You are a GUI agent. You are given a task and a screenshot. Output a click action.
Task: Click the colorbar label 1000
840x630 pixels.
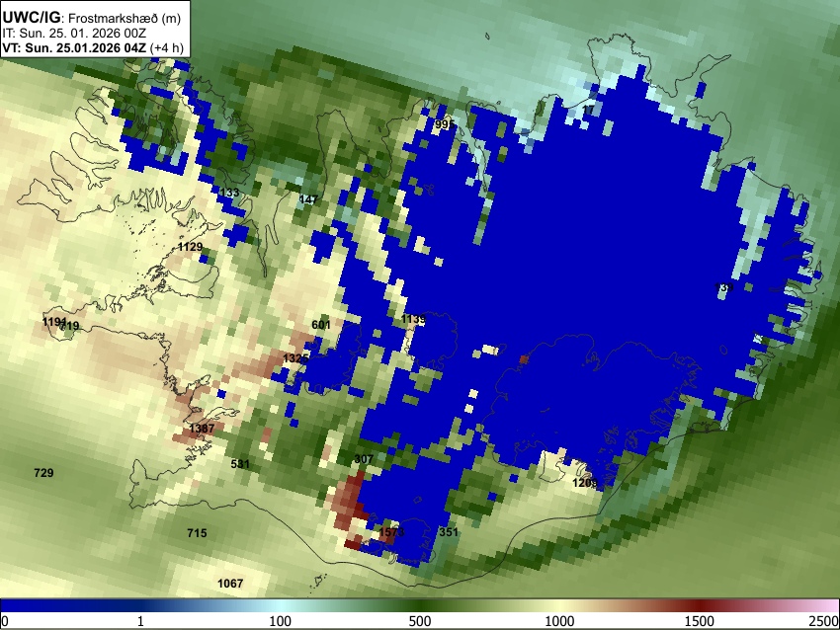click(559, 621)
